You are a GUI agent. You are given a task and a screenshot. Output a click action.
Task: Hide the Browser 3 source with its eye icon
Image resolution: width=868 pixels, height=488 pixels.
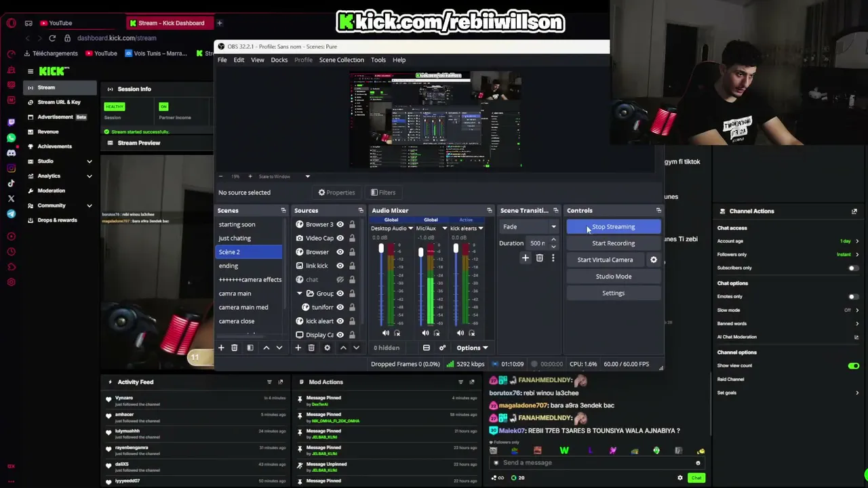tap(340, 224)
